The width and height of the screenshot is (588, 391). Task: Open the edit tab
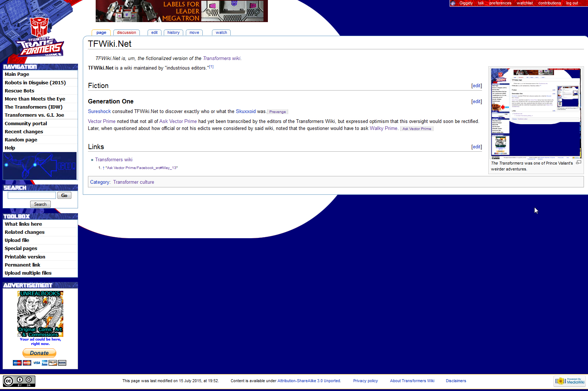tap(155, 32)
